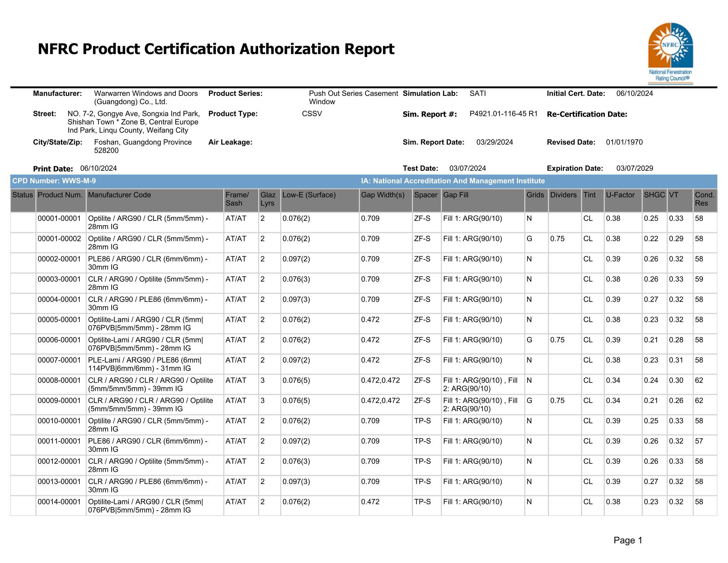
Task: Select product number 00002-00001
Action: pyautogui.click(x=59, y=259)
